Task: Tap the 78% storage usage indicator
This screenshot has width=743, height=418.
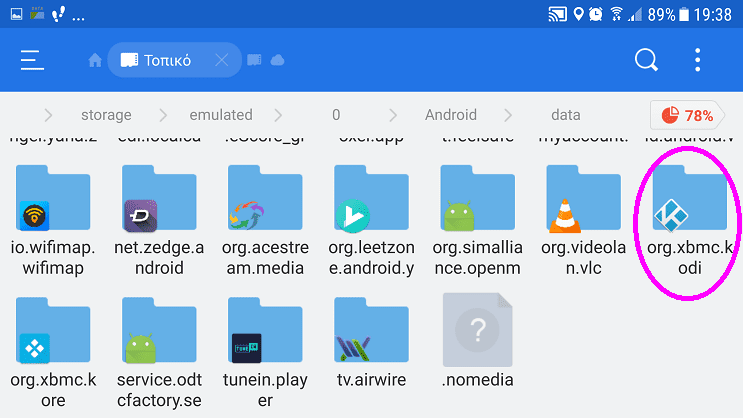Action: pyautogui.click(x=689, y=115)
